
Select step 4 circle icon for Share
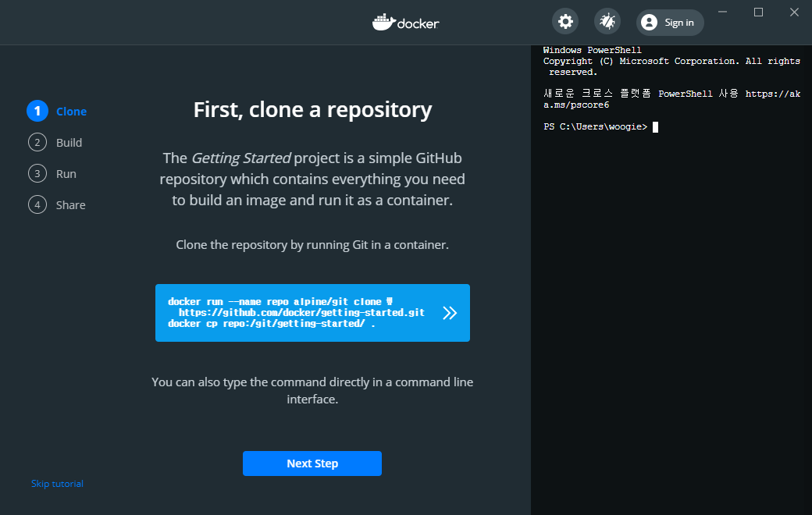pos(37,205)
